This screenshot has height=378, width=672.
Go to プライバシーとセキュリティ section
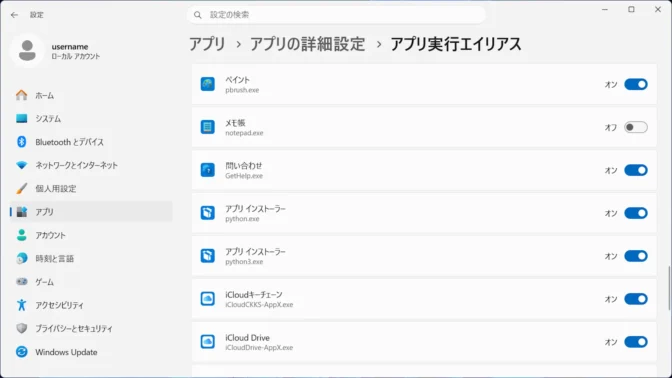pyautogui.click(x=91, y=328)
